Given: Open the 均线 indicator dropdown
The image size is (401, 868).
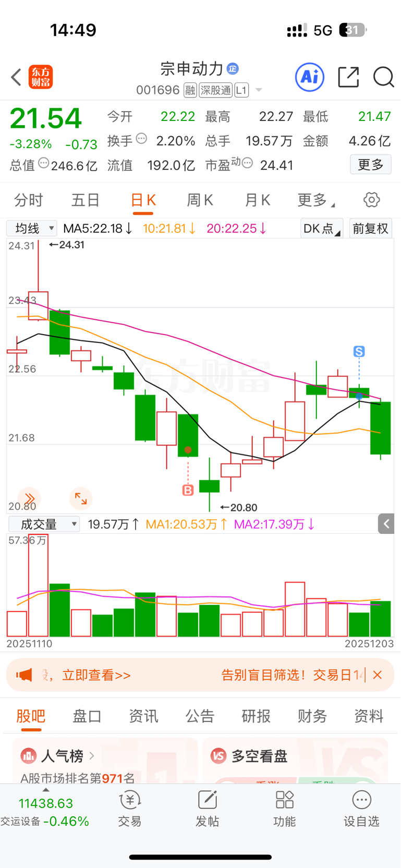Looking at the screenshot, I should tap(31, 228).
